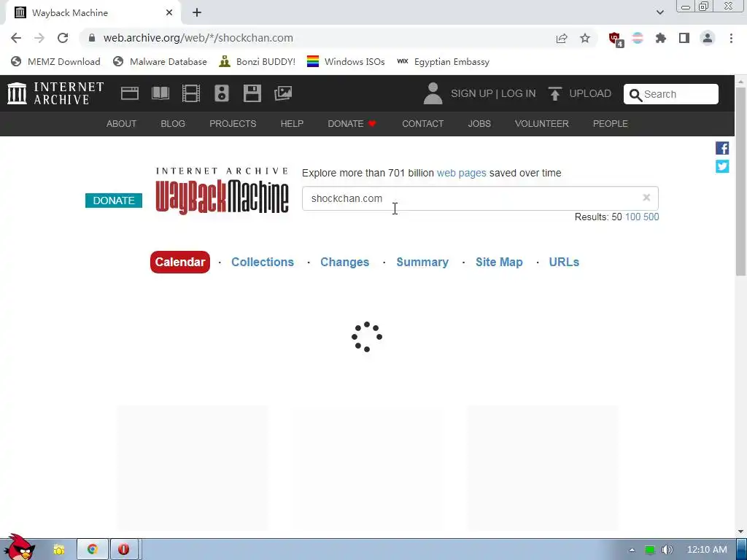The width and height of the screenshot is (747, 560).
Task: Open Chrome from the taskbar
Action: pos(93,550)
